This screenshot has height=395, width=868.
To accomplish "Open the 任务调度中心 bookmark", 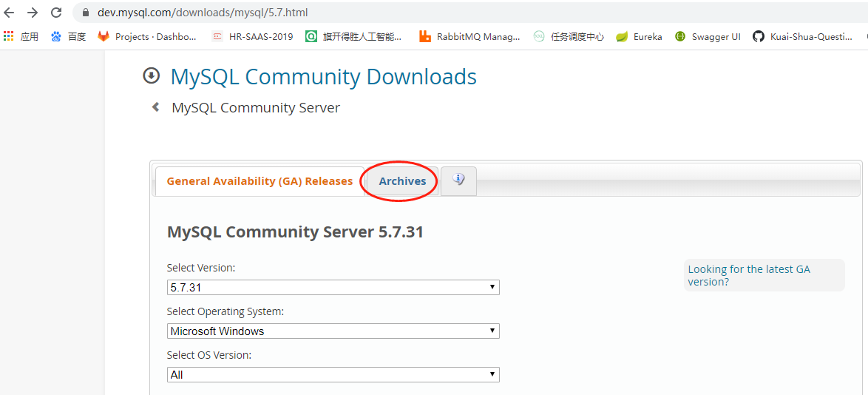I will 569,36.
